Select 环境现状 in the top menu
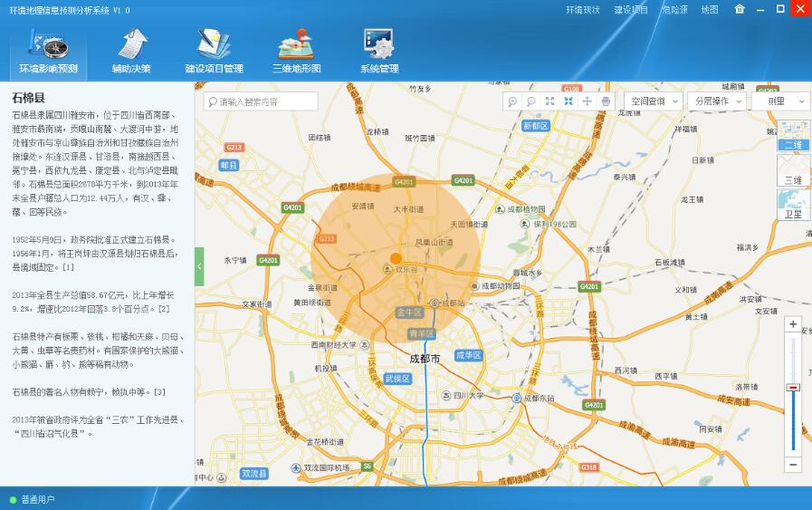The height and width of the screenshot is (510, 812). 583,10
